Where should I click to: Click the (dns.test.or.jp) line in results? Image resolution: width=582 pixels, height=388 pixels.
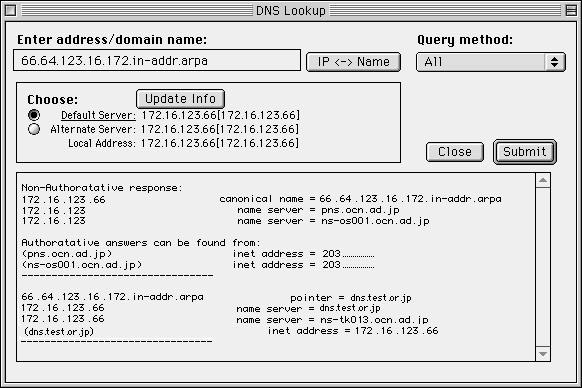[x=58, y=331]
